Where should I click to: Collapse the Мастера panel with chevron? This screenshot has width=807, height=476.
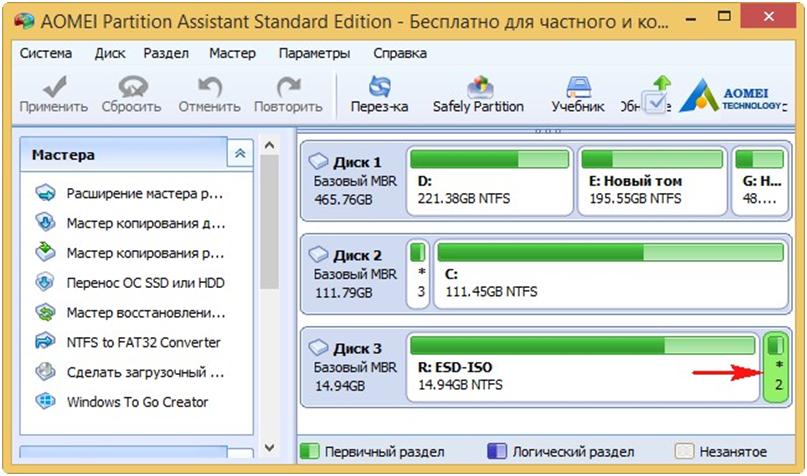pyautogui.click(x=240, y=153)
